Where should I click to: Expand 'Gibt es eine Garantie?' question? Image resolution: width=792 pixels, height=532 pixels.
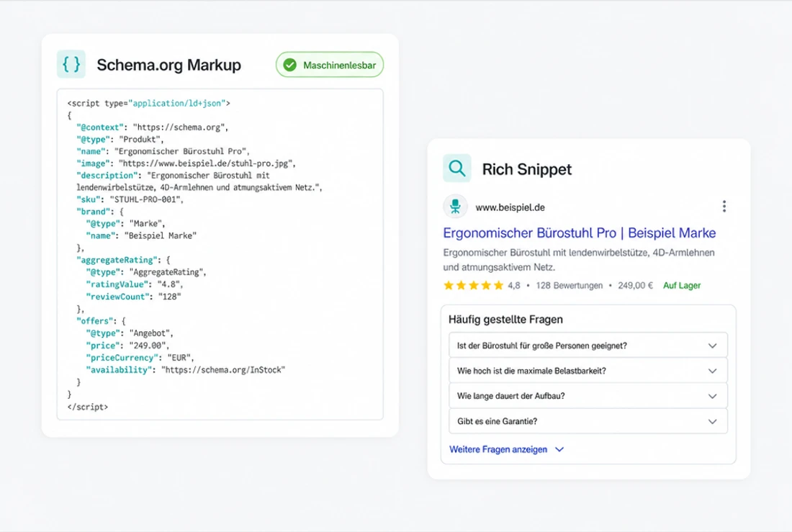click(x=588, y=421)
